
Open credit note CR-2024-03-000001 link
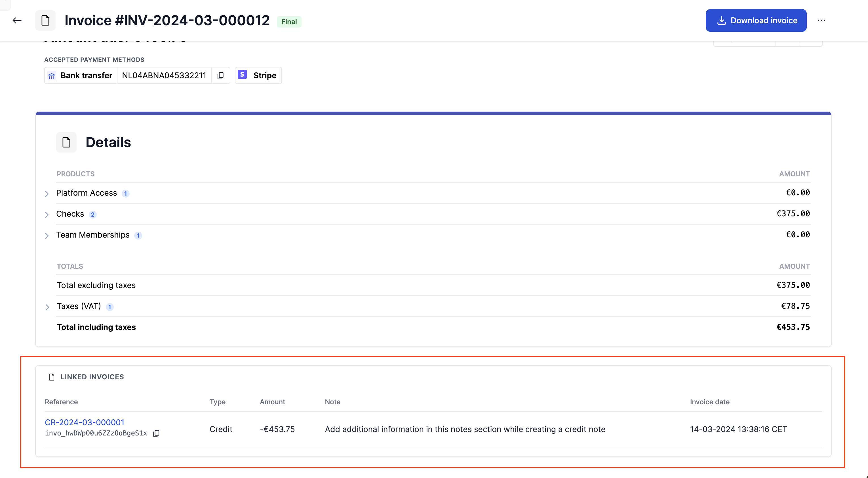click(x=85, y=422)
